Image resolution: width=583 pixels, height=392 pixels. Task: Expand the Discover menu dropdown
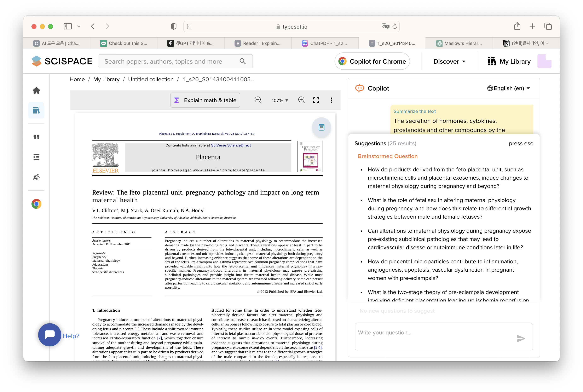coord(449,62)
